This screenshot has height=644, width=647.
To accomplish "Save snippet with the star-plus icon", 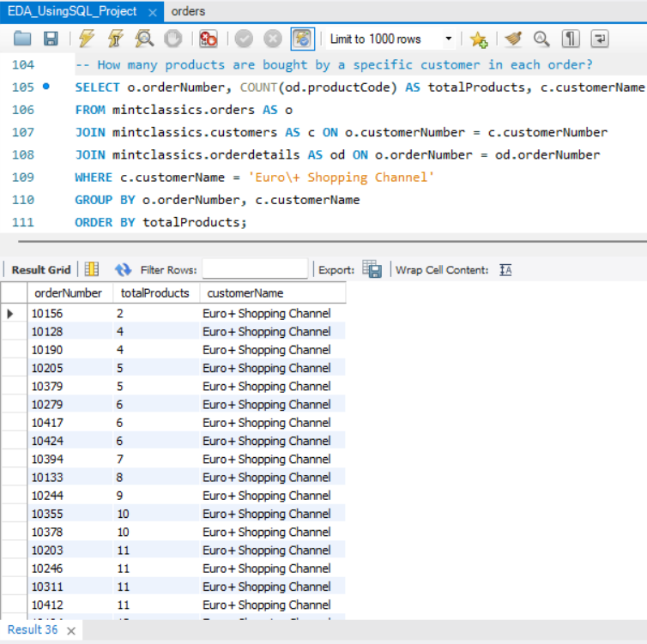I will 479,39.
